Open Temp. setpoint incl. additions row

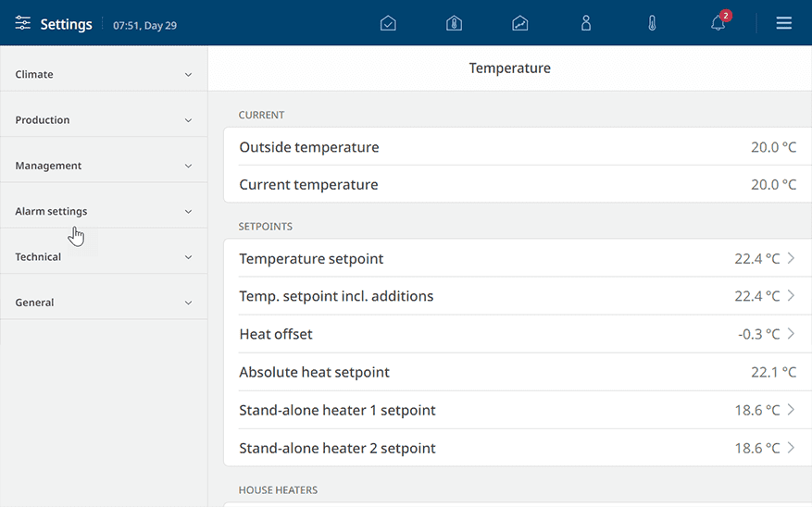[x=518, y=296]
